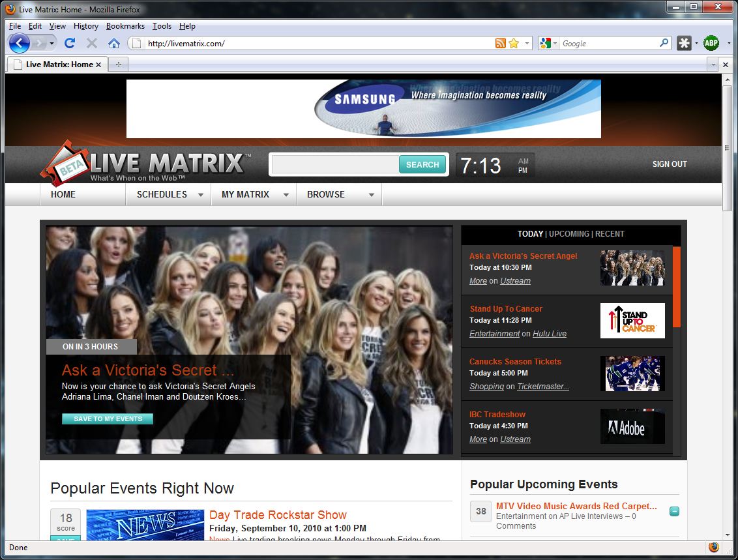Click the search magnifier icon
The height and width of the screenshot is (560, 738).
(x=664, y=43)
